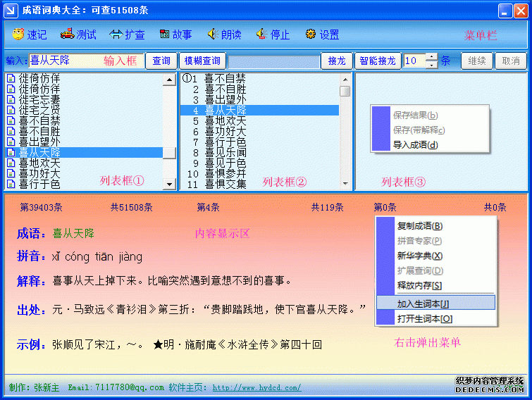Choose 释放内存[S] in popup menu
532x400 pixels.
436,286
